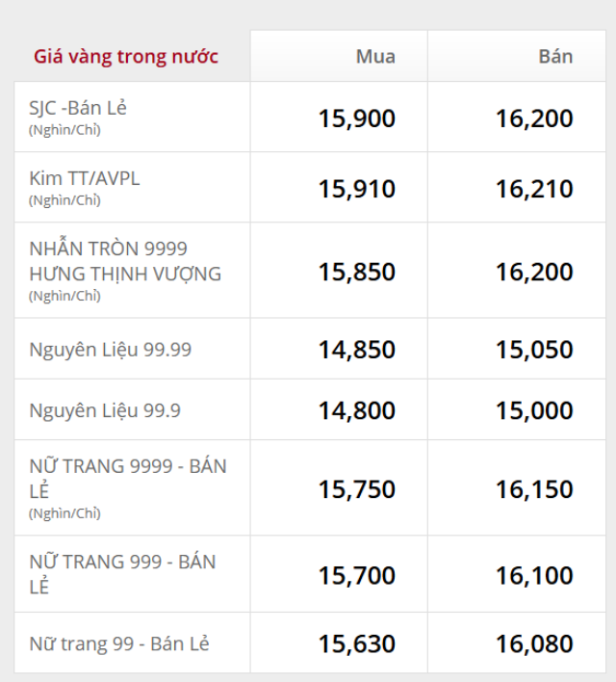Click the Kim TT/AVPL buy price 15,910
Screen dimensions: 616x682
tap(357, 189)
